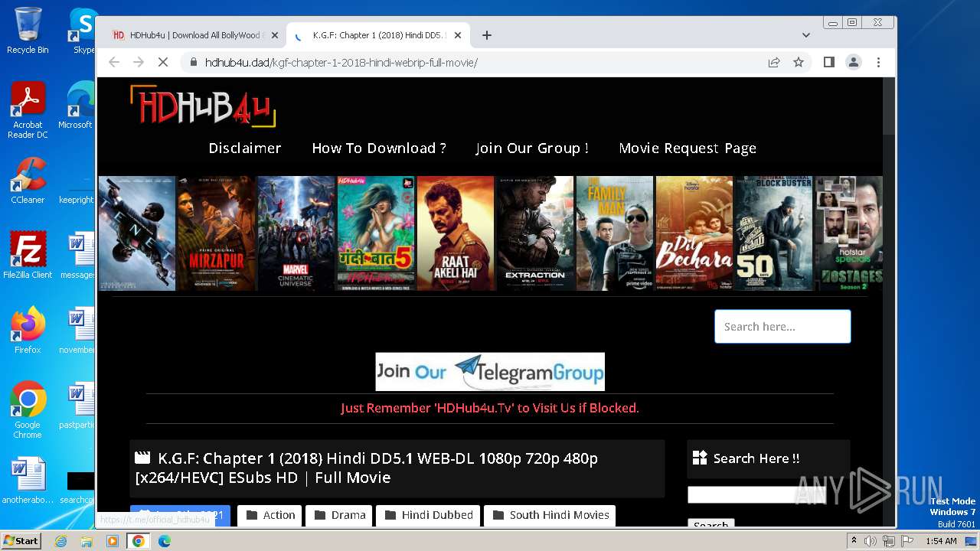Viewport: 980px width, 551px height.
Task: Show hidden system tray icons
Action: (854, 541)
